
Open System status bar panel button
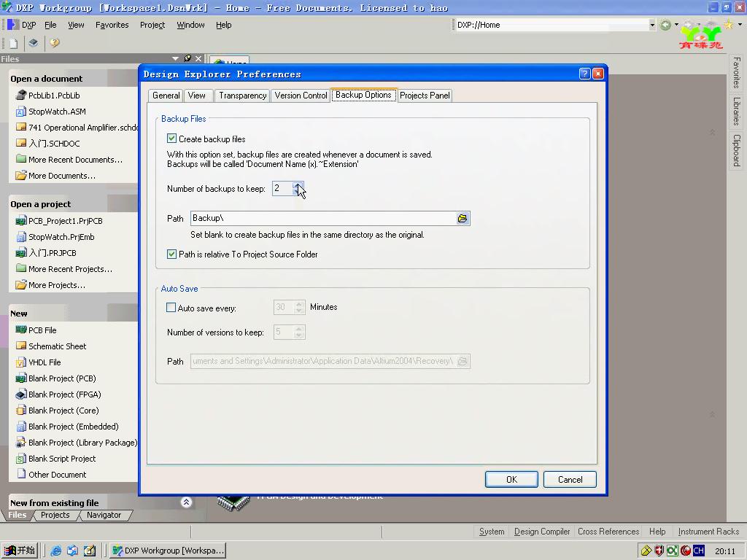[492, 532]
